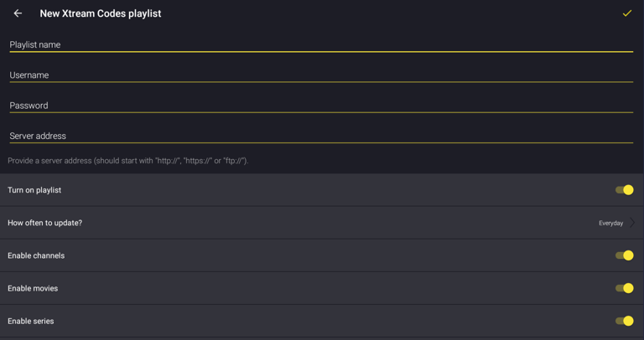Click the Enable series row label
This screenshot has height=340, width=644.
coord(31,321)
